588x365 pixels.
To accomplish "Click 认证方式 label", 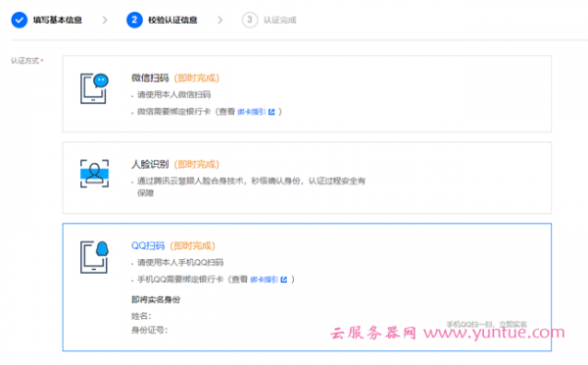I will coord(25,61).
